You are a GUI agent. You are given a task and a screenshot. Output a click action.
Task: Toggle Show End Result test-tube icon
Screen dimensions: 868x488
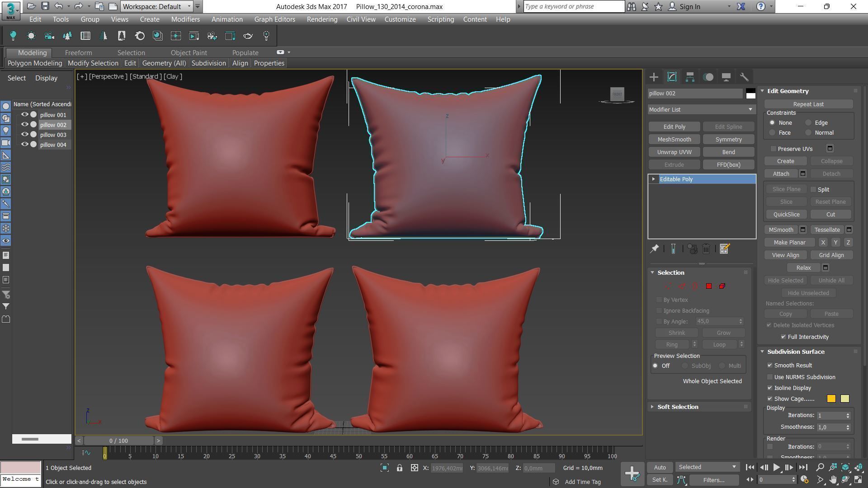(x=673, y=249)
